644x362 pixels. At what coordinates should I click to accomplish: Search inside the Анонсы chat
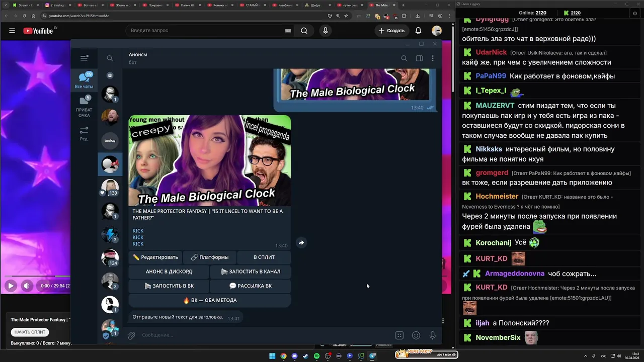404,58
